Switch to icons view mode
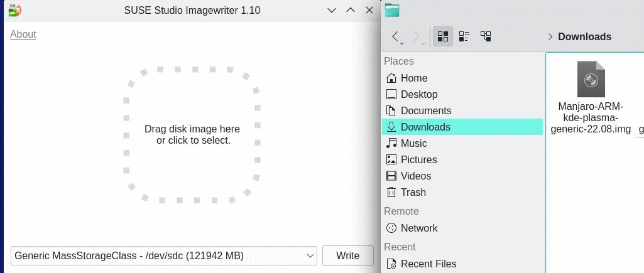 pos(443,36)
